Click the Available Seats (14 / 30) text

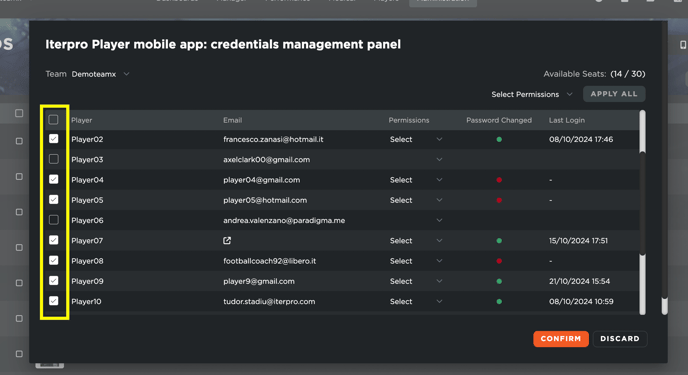click(594, 74)
